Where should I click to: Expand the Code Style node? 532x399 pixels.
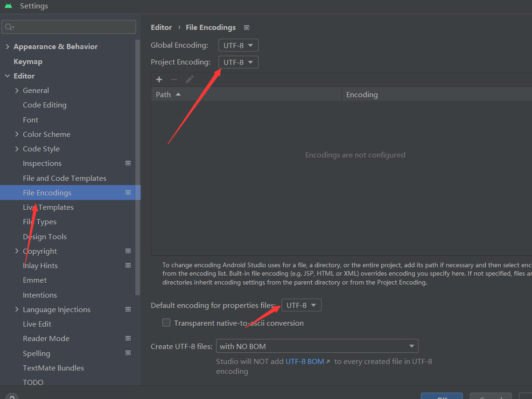(17, 149)
